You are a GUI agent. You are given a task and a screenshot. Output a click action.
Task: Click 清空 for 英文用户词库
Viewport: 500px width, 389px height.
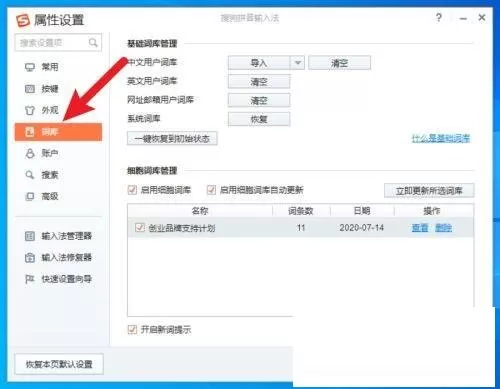[x=259, y=82]
